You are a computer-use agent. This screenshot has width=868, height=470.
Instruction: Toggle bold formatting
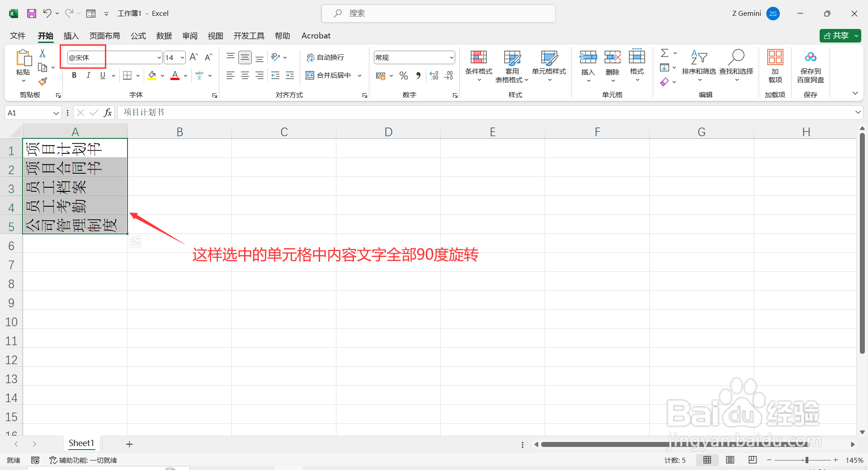[x=74, y=75]
